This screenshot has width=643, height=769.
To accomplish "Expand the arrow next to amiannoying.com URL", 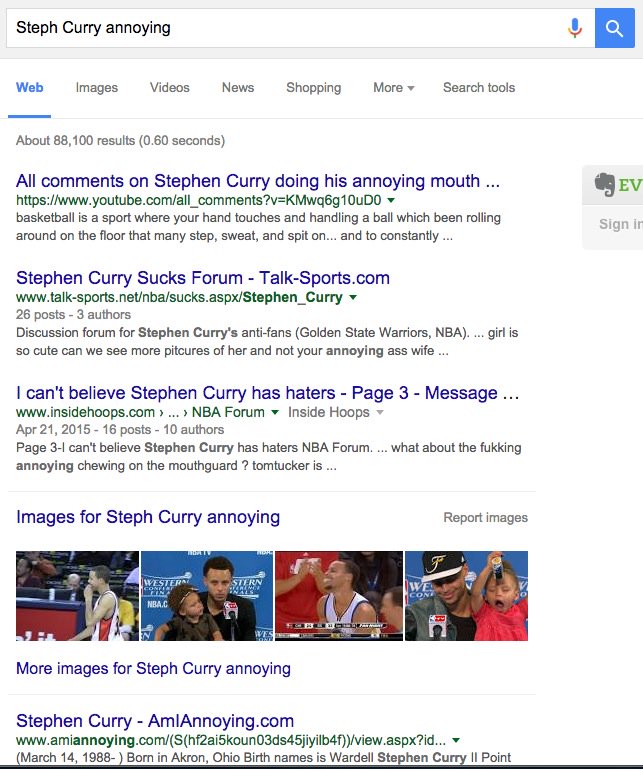I will [x=456, y=740].
